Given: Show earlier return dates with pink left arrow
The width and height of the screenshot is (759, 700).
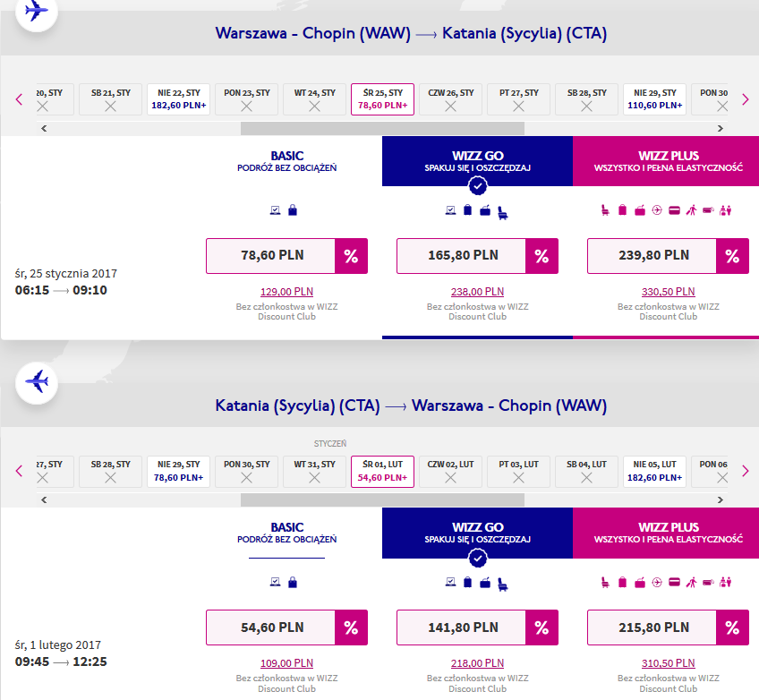Looking at the screenshot, I should coord(20,471).
